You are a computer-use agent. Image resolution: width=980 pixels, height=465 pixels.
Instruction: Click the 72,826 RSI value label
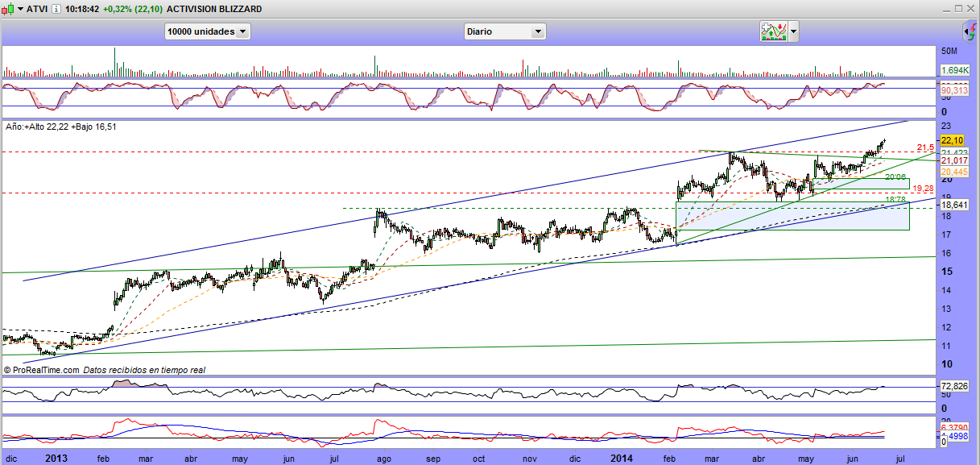[954, 386]
